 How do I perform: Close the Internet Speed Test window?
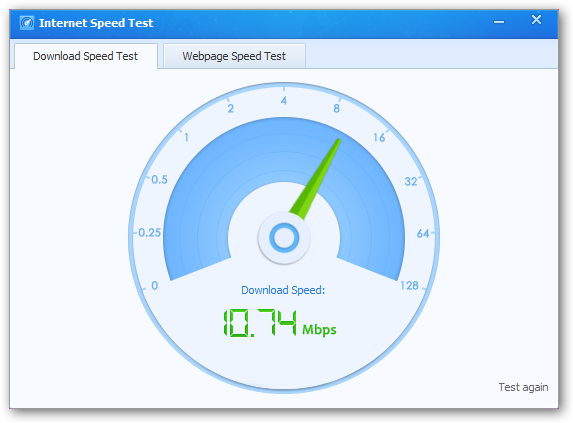tap(536, 20)
